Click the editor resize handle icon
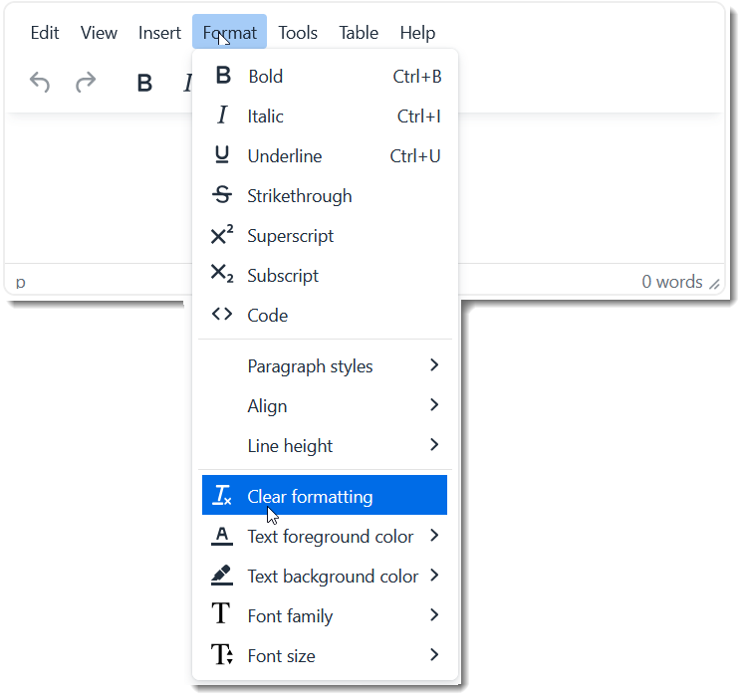The image size is (745, 700). pos(714,284)
